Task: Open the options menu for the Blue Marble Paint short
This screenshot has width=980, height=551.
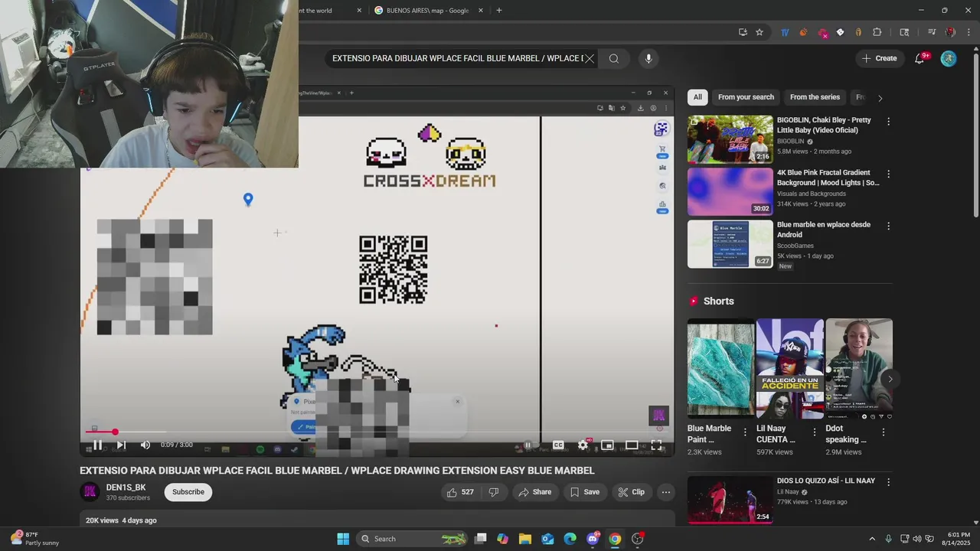Action: pyautogui.click(x=745, y=432)
